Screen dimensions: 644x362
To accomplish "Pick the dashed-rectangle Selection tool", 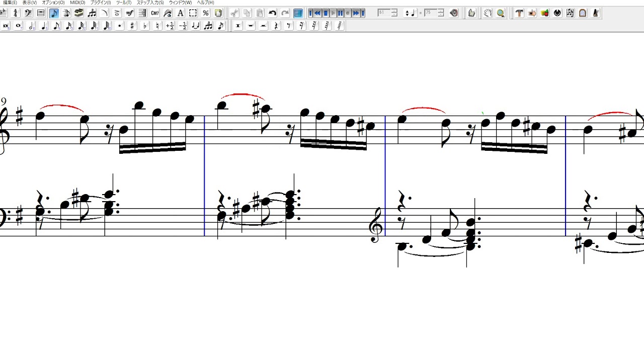I will pyautogui.click(x=193, y=13).
